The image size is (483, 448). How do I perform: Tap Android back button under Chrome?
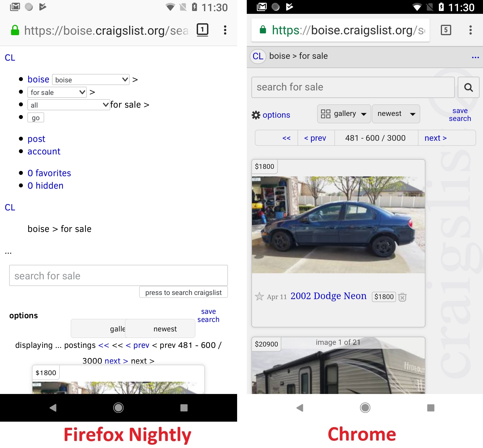(x=300, y=408)
